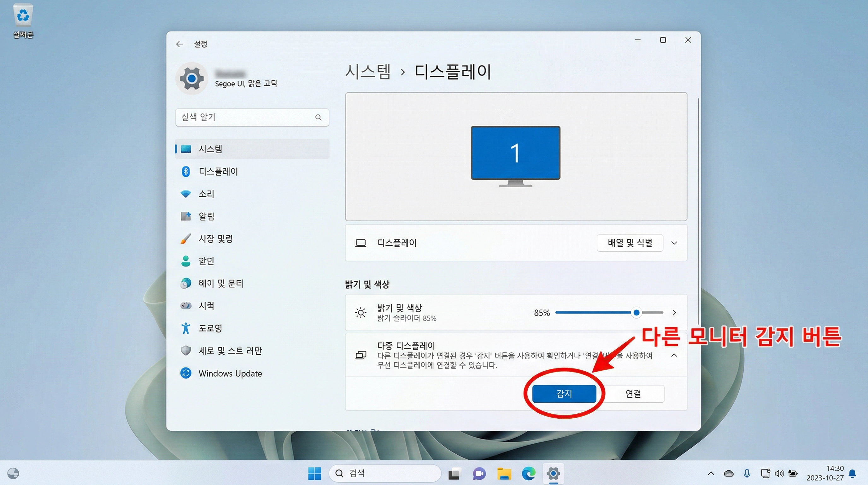Collapse the 다중 디스플레이 section

674,355
